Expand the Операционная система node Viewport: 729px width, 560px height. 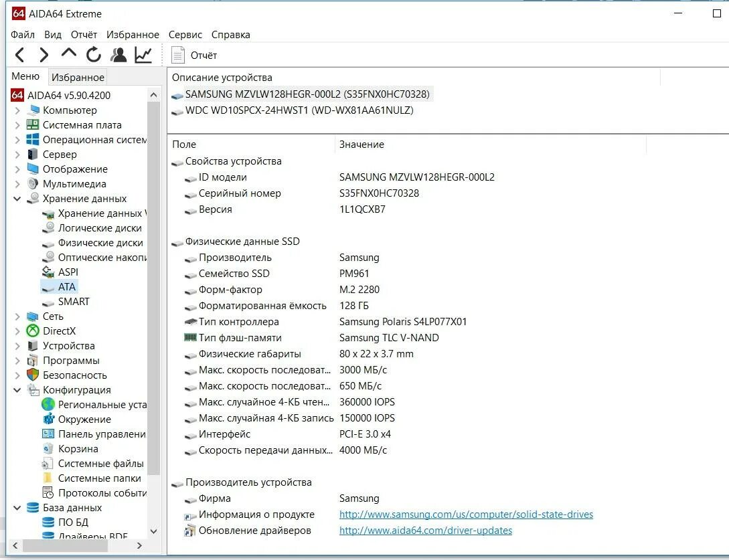(17, 140)
